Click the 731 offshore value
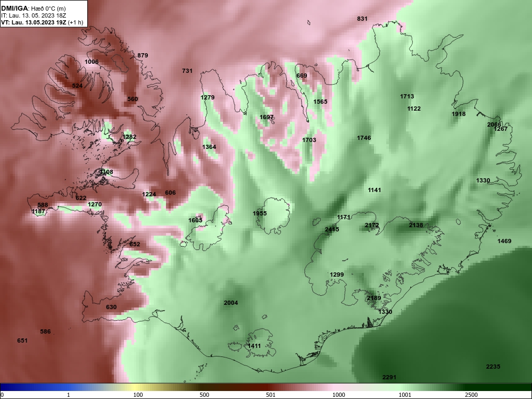Image resolution: width=532 pixels, height=399 pixels. pyautogui.click(x=187, y=71)
